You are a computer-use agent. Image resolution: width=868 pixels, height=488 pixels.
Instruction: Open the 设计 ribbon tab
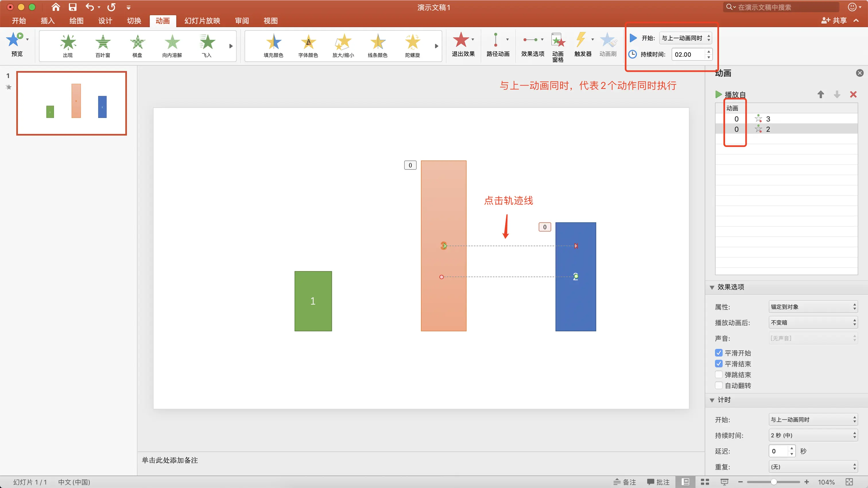coord(105,21)
